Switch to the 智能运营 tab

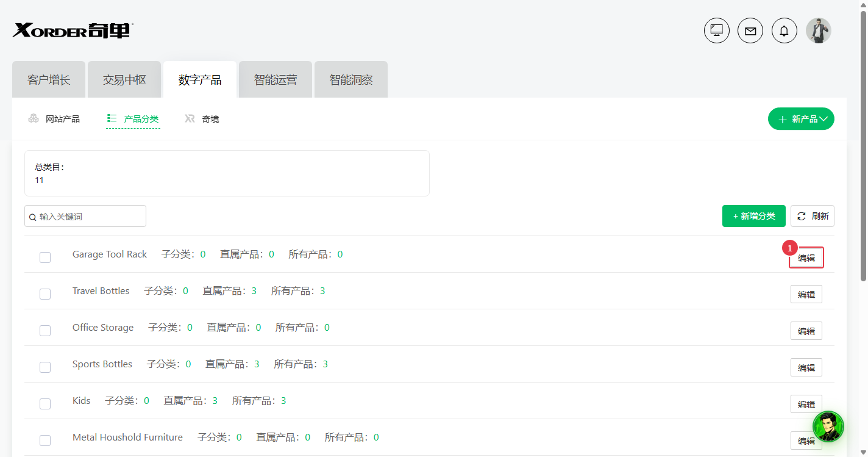pyautogui.click(x=276, y=79)
